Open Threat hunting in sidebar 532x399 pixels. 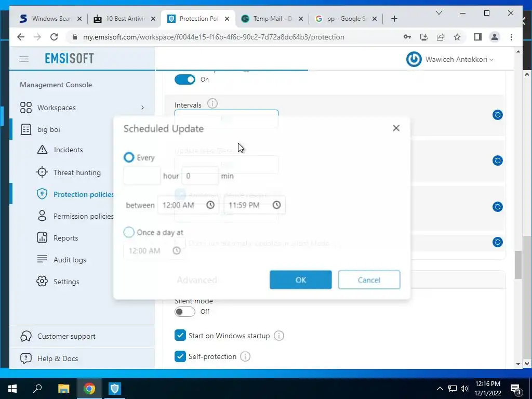pyautogui.click(x=77, y=172)
